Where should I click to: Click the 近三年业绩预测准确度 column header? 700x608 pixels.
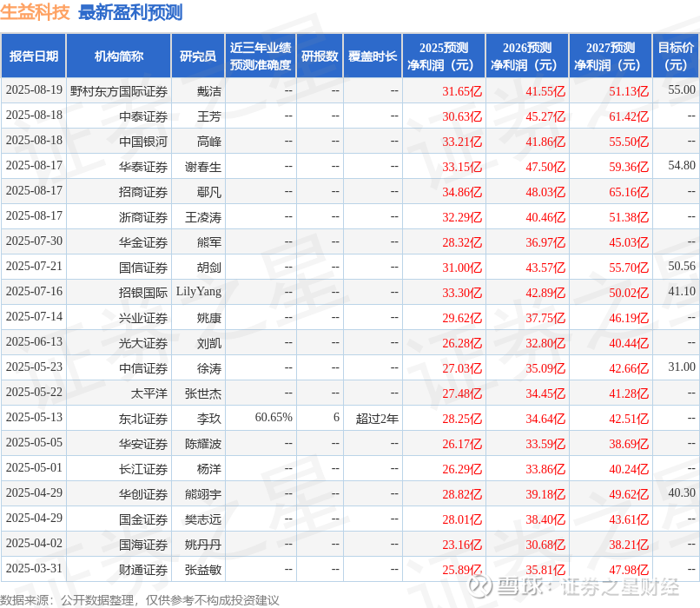[x=261, y=56]
